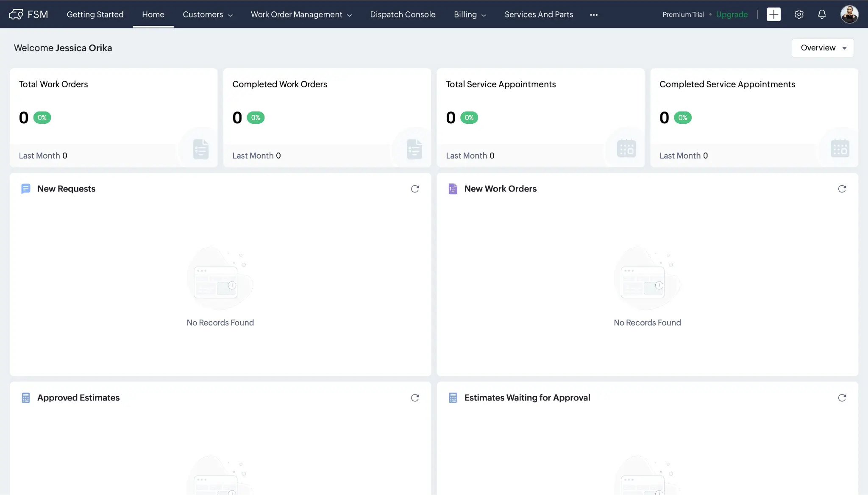Click No Records Found in New Requests
This screenshot has width=868, height=495.
pyautogui.click(x=220, y=323)
